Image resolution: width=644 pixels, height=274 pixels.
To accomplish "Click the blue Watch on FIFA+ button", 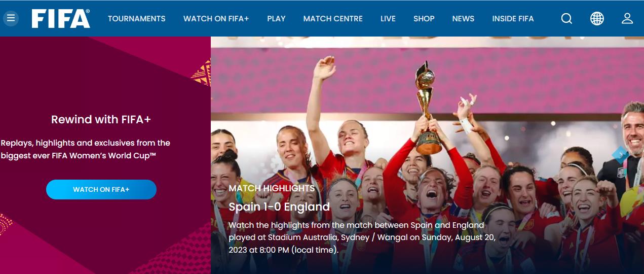I will [101, 189].
